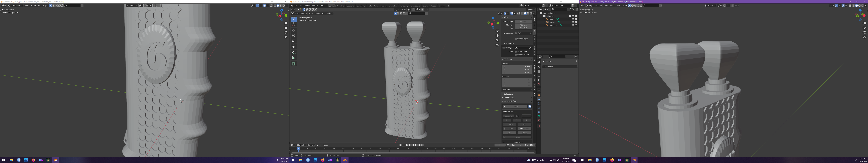Viewport: 868px width, 163px height.
Task: Expand the Collections panel
Action: click(x=508, y=94)
